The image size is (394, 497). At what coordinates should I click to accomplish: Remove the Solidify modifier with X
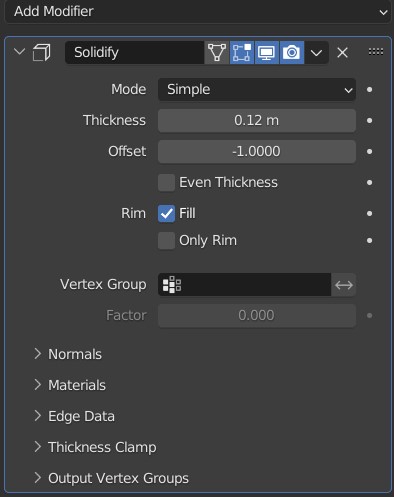pos(342,53)
